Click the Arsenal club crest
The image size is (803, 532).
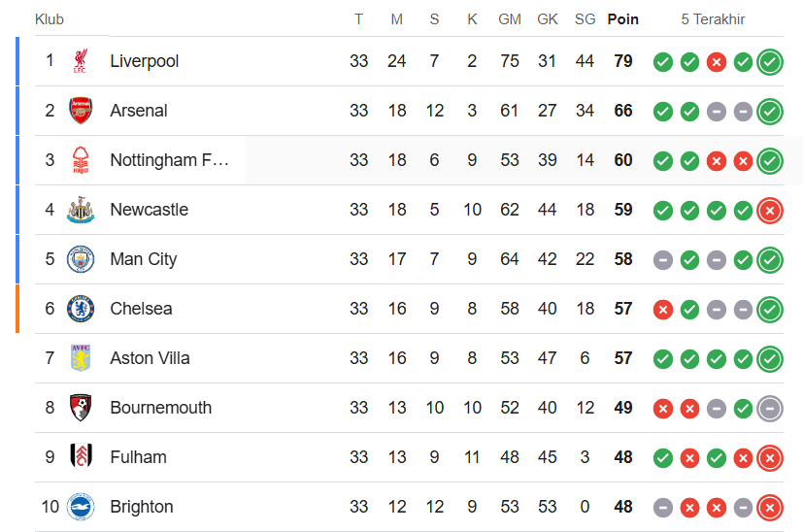(x=81, y=111)
